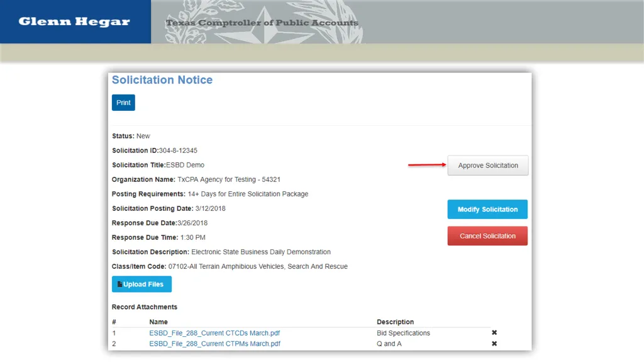Click the Print button

click(123, 103)
